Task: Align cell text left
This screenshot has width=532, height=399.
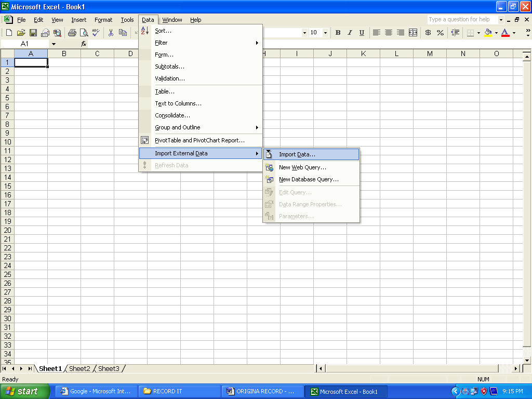Action: (376, 33)
